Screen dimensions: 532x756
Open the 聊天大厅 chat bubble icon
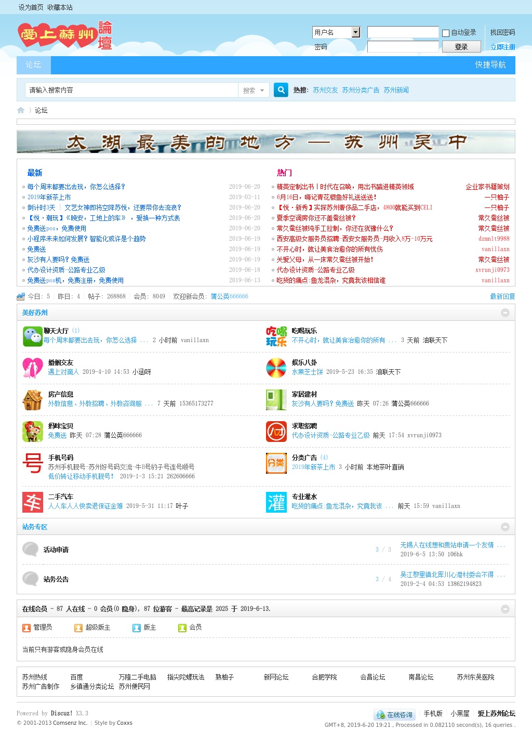(32, 336)
